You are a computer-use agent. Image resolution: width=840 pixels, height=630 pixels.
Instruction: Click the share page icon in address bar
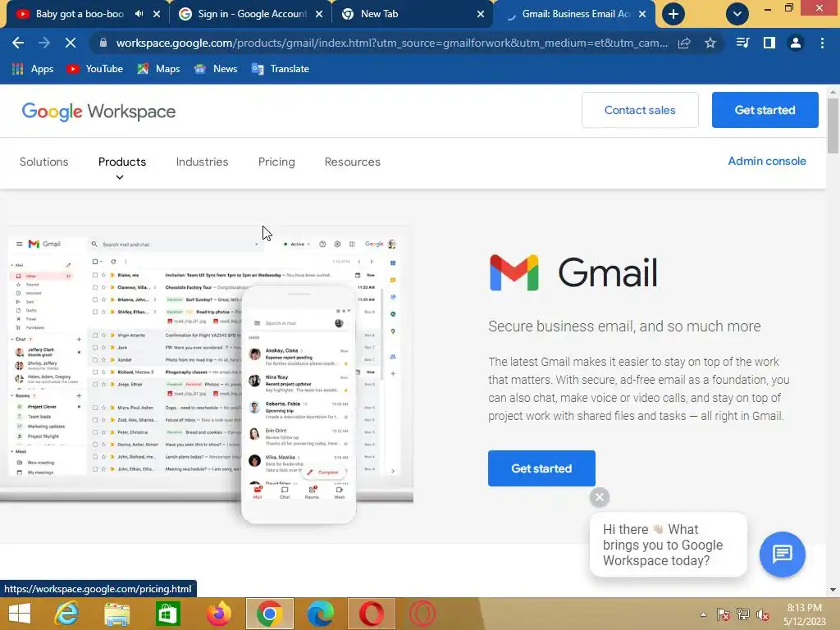[x=684, y=43]
